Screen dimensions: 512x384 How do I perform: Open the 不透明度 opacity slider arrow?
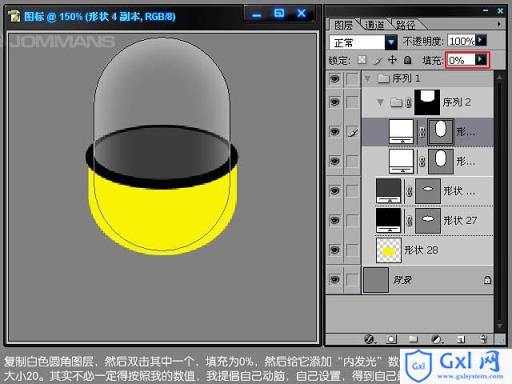[x=480, y=40]
